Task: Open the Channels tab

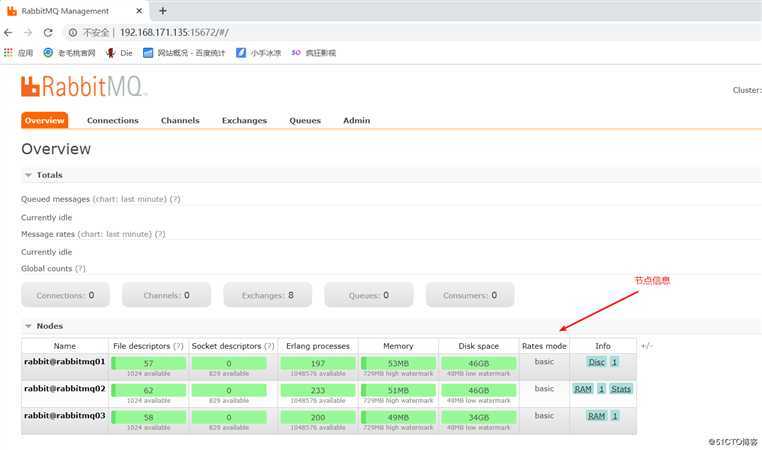Action: [x=180, y=121]
